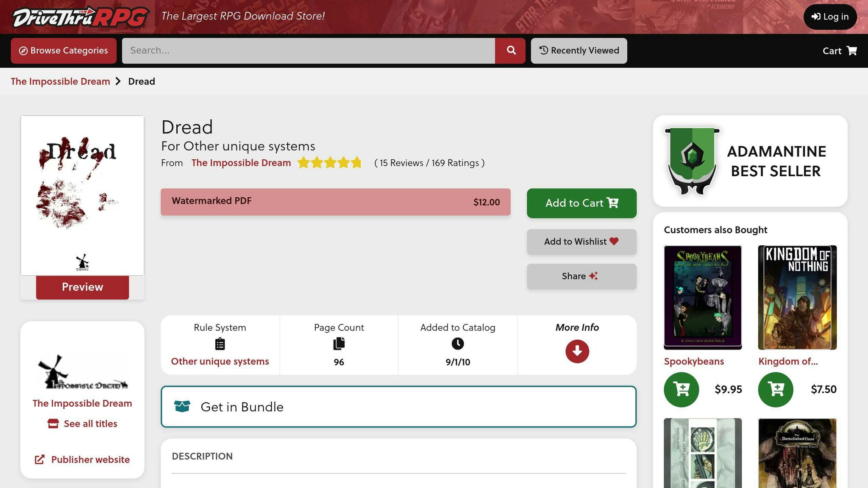868x488 pixels.
Task: Click the Adamantine Best Seller badge icon
Action: point(692,161)
